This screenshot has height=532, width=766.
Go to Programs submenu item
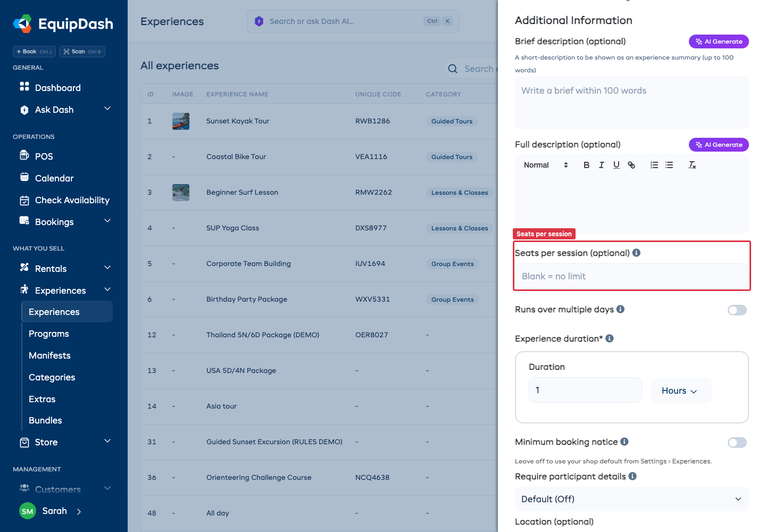click(x=49, y=334)
